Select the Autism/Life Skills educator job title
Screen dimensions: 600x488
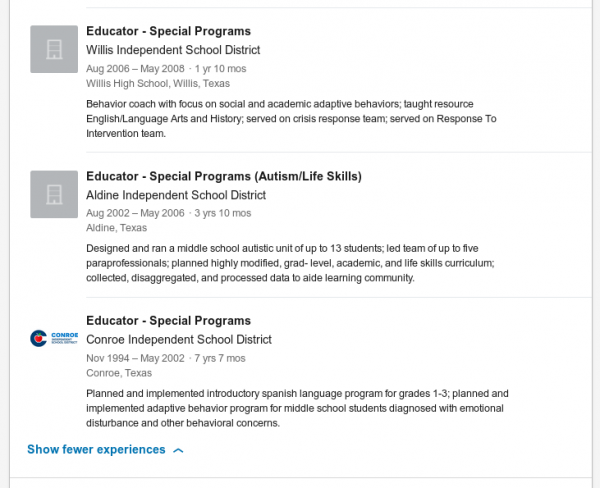point(224,177)
